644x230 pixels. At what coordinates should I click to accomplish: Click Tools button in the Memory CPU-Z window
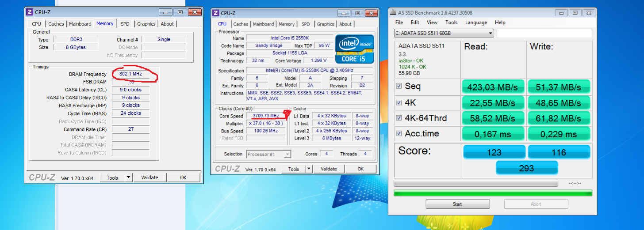112,177
